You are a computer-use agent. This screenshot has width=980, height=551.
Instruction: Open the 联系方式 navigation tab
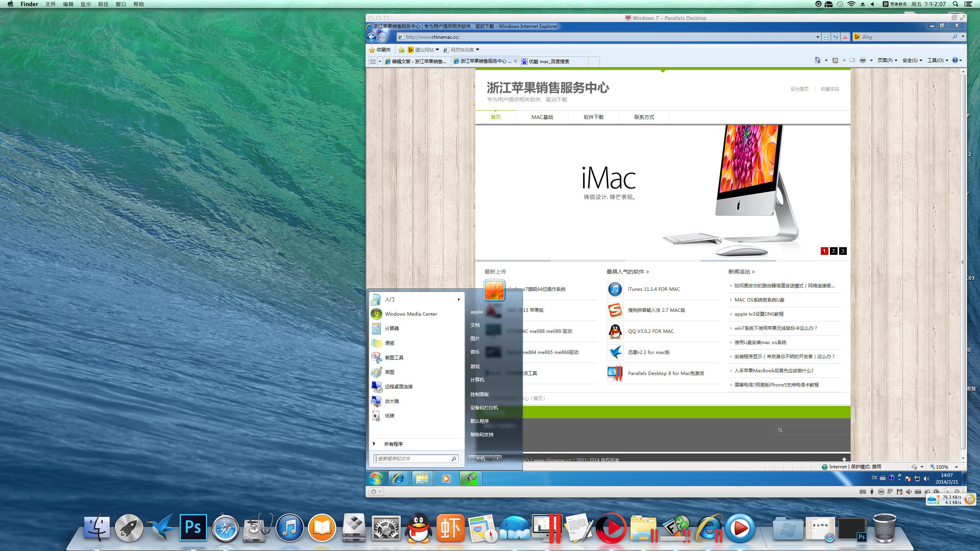click(644, 117)
